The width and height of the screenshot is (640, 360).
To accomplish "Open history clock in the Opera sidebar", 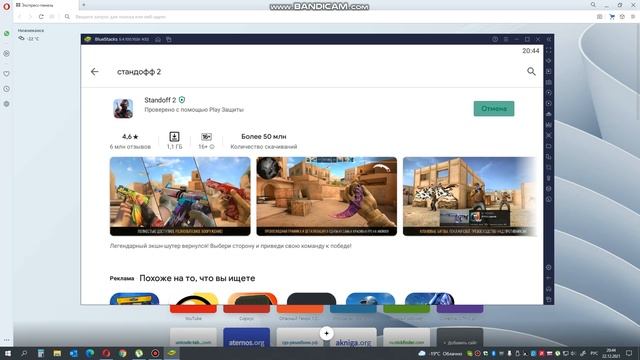I will tap(7, 89).
